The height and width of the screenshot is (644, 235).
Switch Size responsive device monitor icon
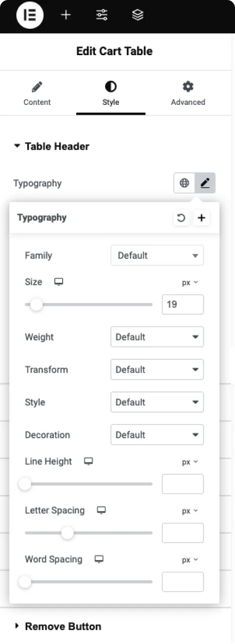tap(59, 282)
